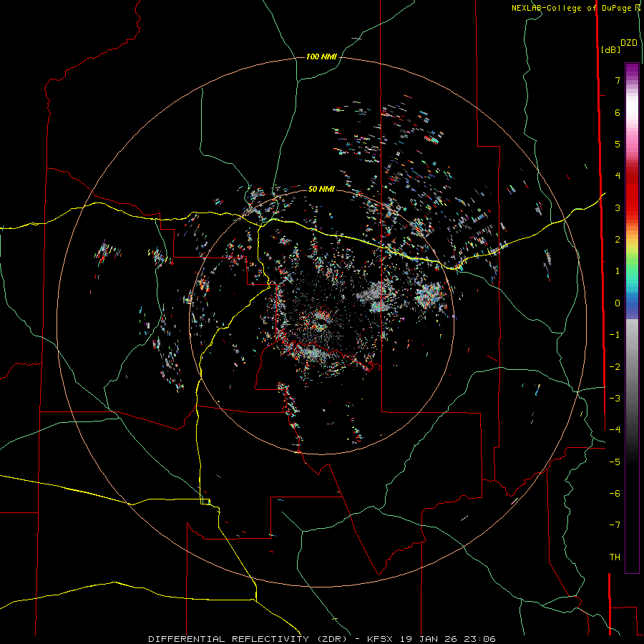Click the 3 value on the color scale
This screenshot has width=644, height=644.
point(618,208)
